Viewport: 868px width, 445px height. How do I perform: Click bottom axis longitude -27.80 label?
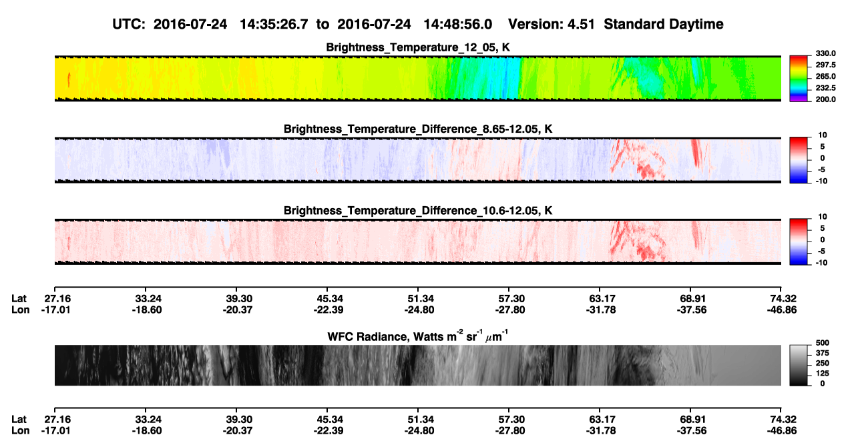coord(509,430)
